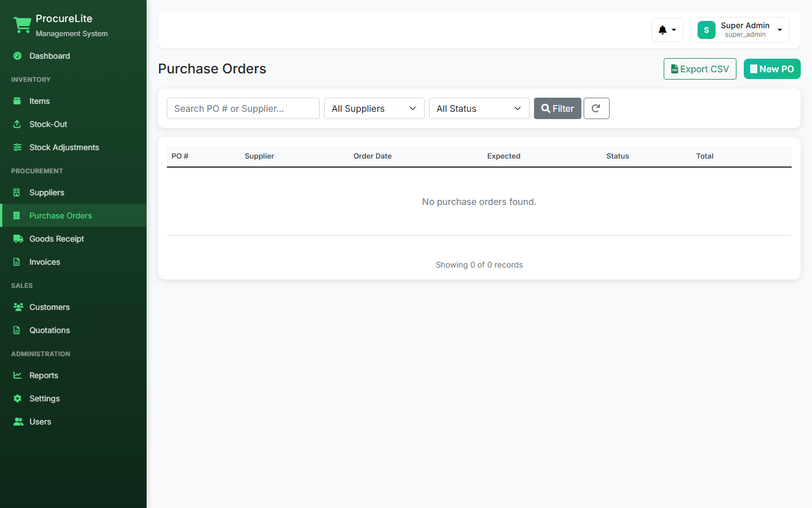Open the notifications bell menu
Screen dimensions: 812x508
667,30
